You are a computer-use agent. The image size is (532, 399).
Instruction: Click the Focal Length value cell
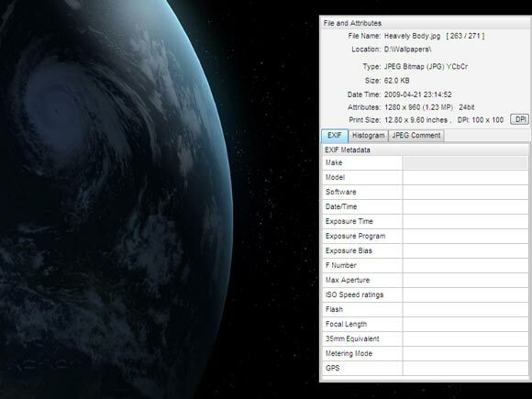[x=465, y=324]
